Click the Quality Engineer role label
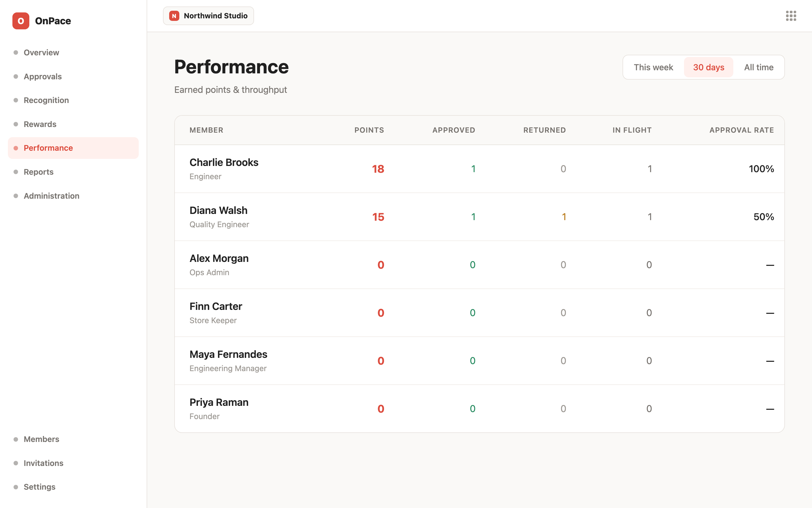The width and height of the screenshot is (812, 508). click(219, 224)
